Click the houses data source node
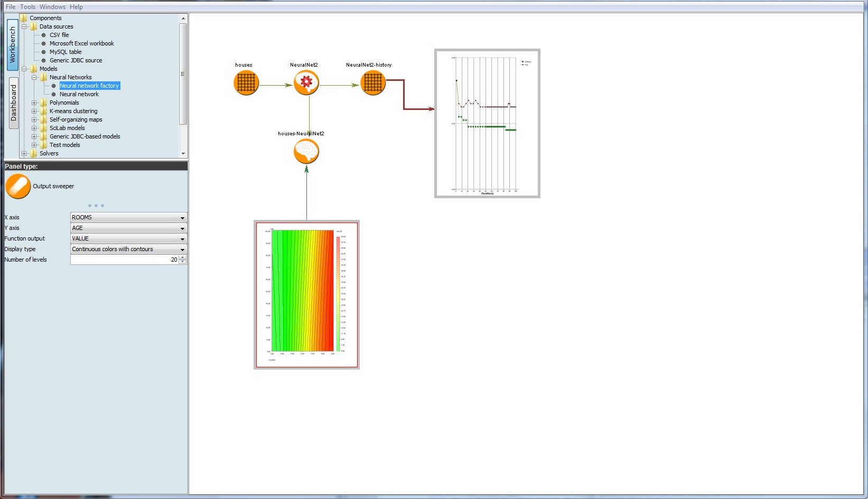 click(x=246, y=82)
